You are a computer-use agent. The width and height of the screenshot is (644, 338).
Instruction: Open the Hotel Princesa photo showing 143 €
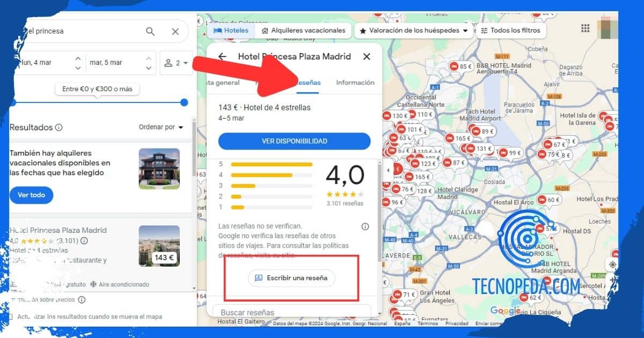click(159, 246)
